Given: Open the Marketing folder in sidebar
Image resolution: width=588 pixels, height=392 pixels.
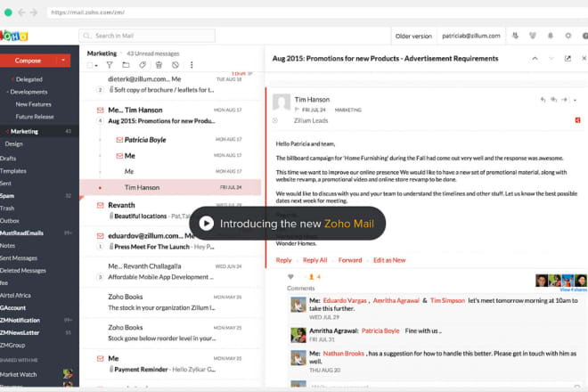Looking at the screenshot, I should pyautogui.click(x=39, y=131).
